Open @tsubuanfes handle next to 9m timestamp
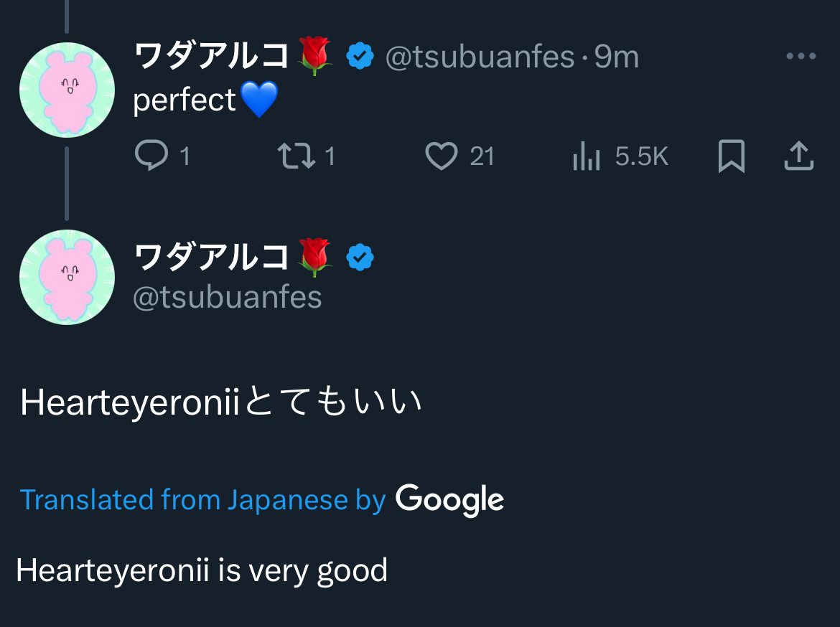 pos(480,57)
